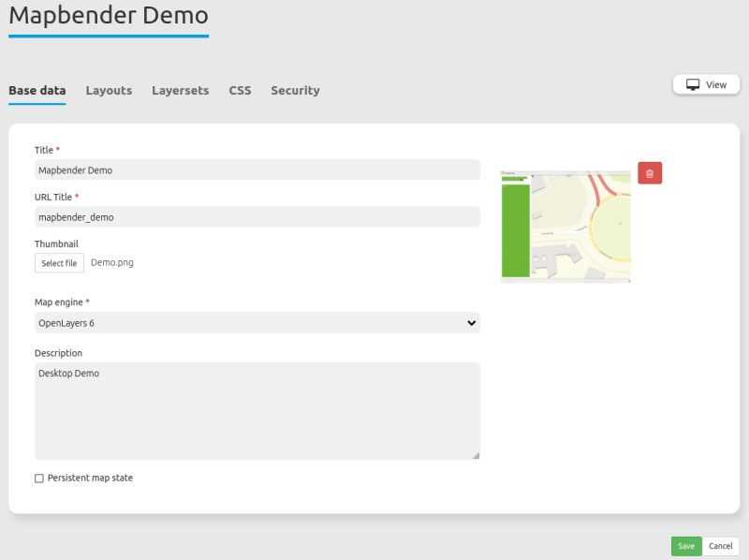The width and height of the screenshot is (749, 560).
Task: Save the application settings
Action: tap(686, 546)
